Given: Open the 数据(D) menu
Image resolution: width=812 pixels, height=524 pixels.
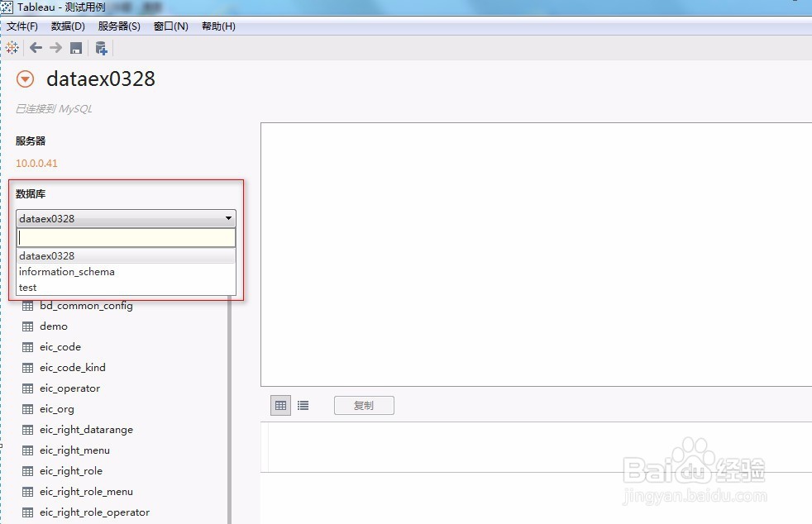Looking at the screenshot, I should [x=68, y=26].
